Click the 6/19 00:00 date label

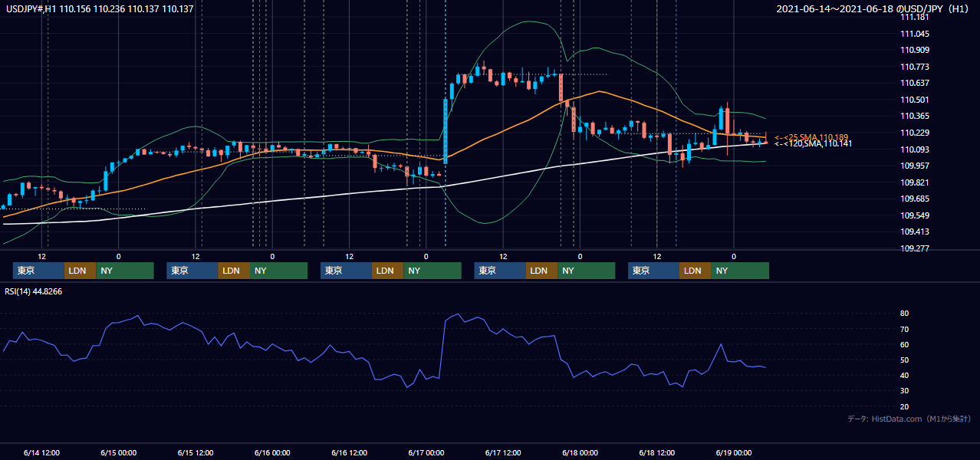point(734,453)
